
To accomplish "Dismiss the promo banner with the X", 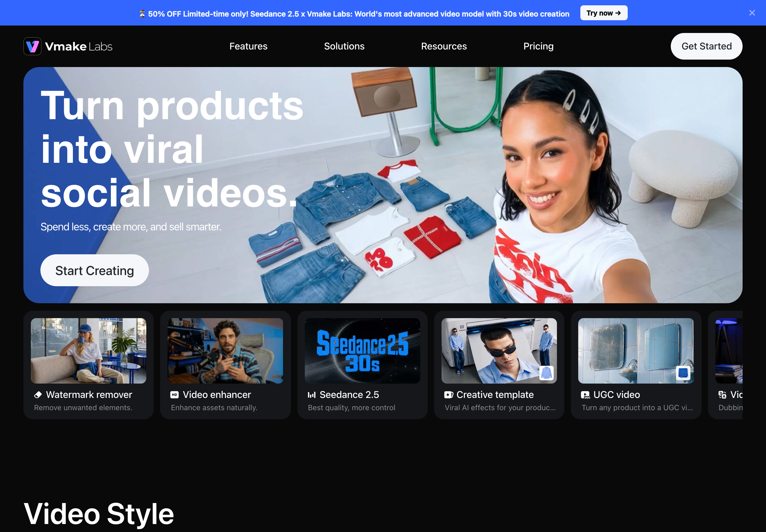I will 752,13.
